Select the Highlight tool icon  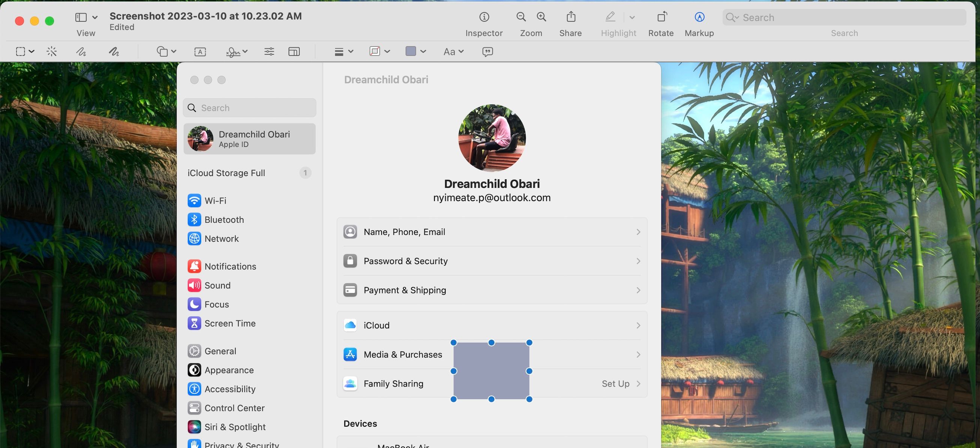pyautogui.click(x=609, y=16)
